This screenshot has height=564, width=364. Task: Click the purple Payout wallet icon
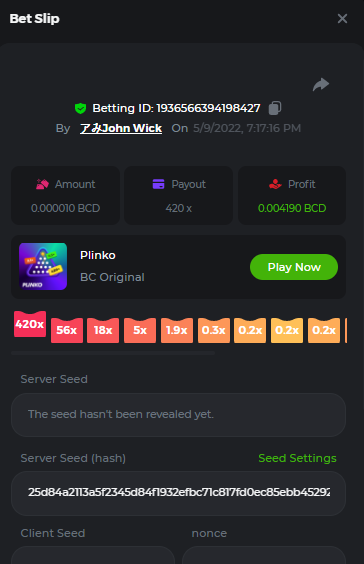click(158, 184)
